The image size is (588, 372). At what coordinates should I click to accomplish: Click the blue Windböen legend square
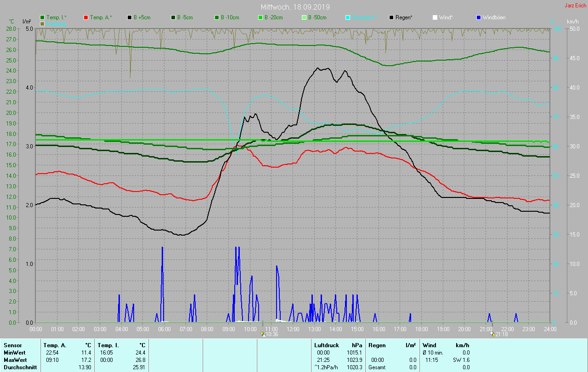(x=478, y=17)
